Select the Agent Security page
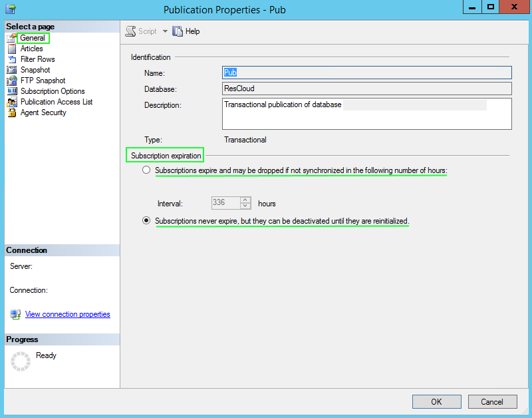 43,112
